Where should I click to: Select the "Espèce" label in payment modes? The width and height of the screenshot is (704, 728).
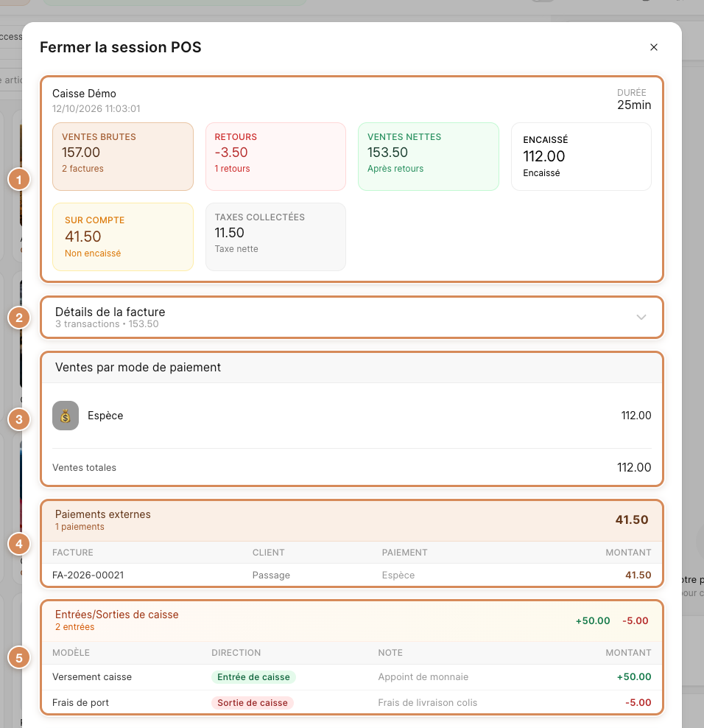coord(105,416)
